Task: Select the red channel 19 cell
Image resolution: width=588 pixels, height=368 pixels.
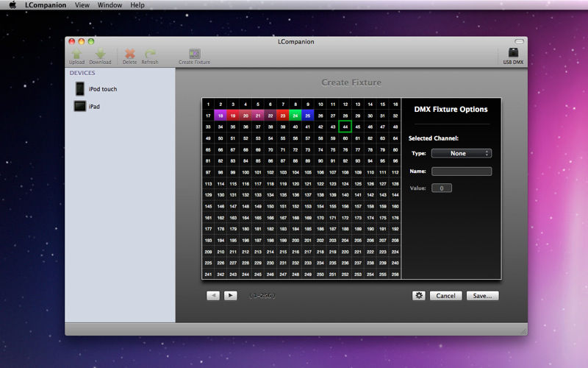Action: pos(233,116)
